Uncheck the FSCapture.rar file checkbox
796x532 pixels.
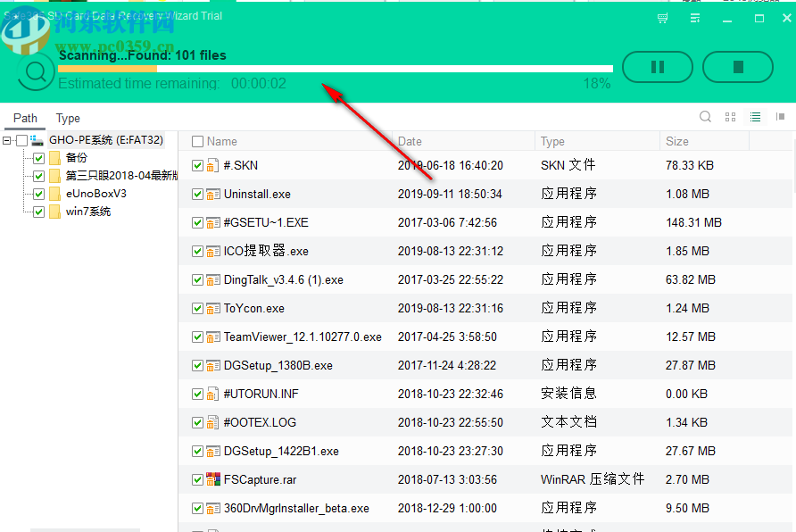pos(197,479)
